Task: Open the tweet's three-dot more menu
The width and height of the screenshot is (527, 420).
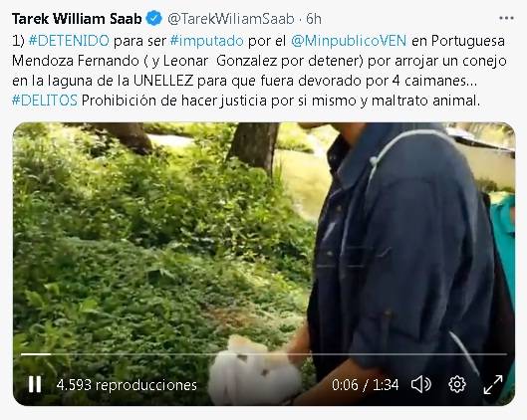Action: point(506,18)
